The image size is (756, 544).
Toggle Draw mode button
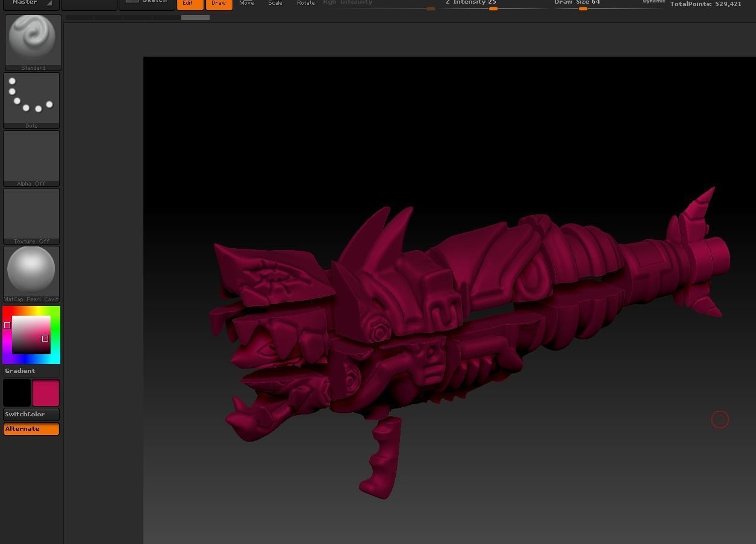click(219, 4)
